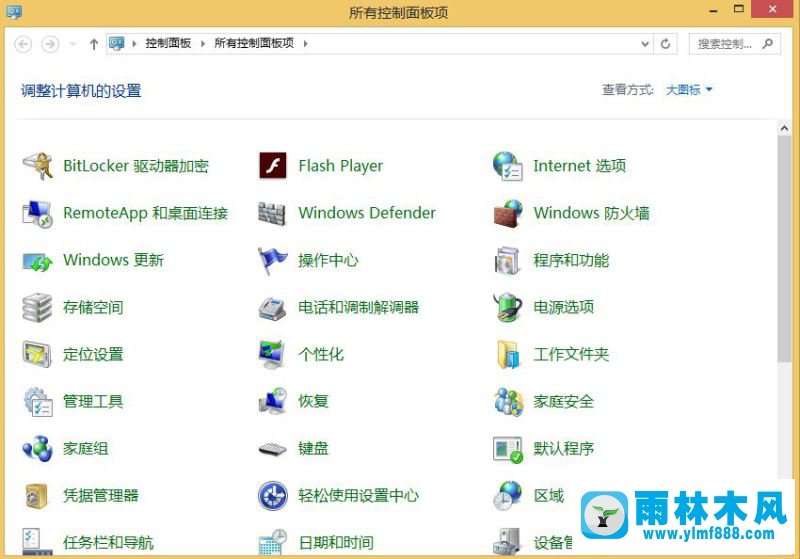Viewport: 800px width, 559px height.
Task: Open the BitLocker 驱动器加密 link
Action: click(x=136, y=166)
